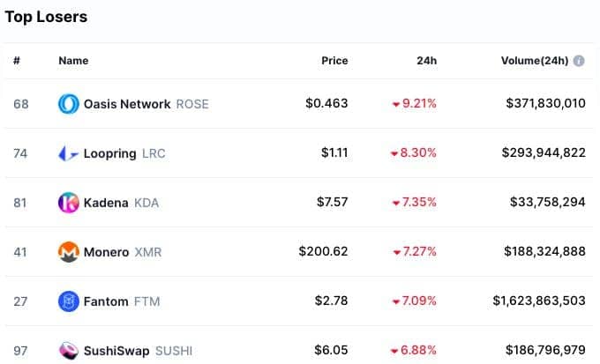Sort the table by Name column

(x=73, y=61)
